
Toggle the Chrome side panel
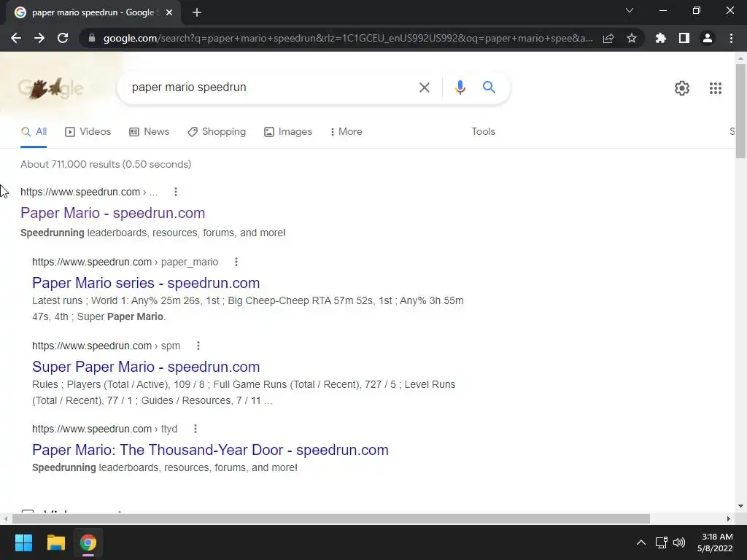(684, 38)
